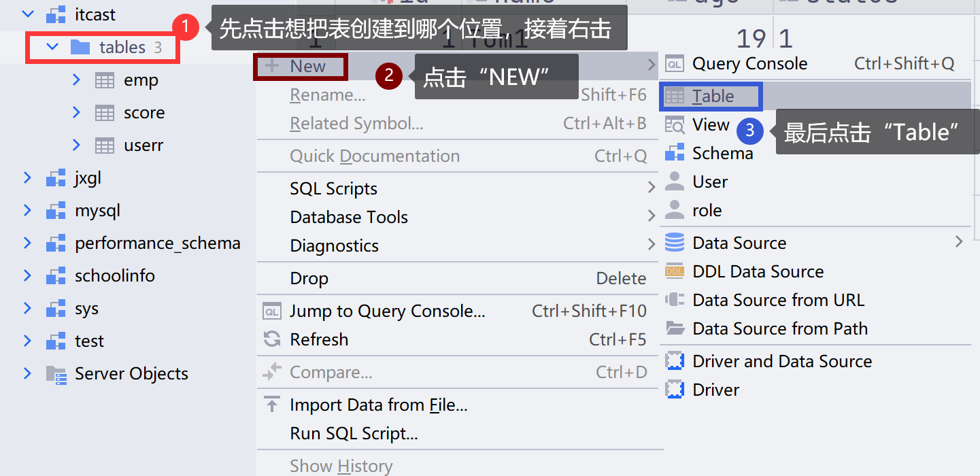The height and width of the screenshot is (476, 980).
Task: Click the Data Source database icon
Action: pos(675,243)
